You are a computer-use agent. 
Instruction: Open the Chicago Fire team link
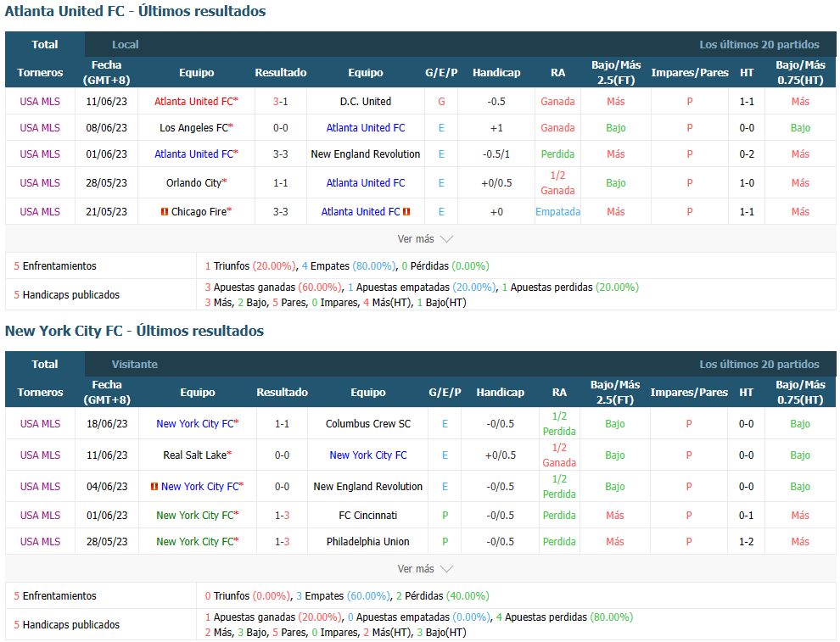coord(201,212)
